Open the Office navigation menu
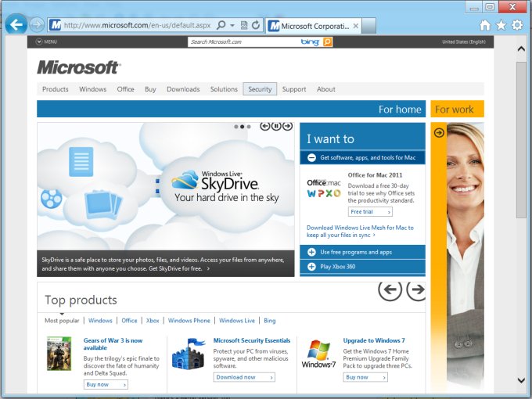 coord(125,89)
